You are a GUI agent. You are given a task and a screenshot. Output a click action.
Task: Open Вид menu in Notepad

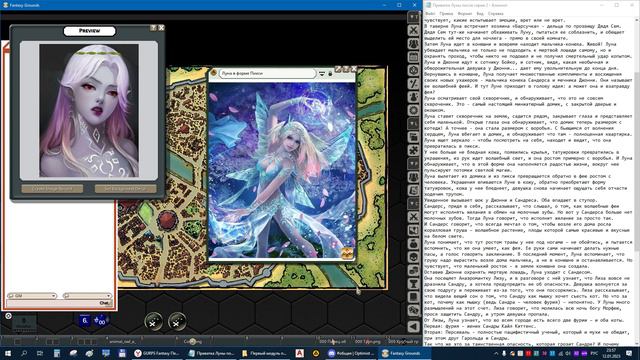click(480, 13)
